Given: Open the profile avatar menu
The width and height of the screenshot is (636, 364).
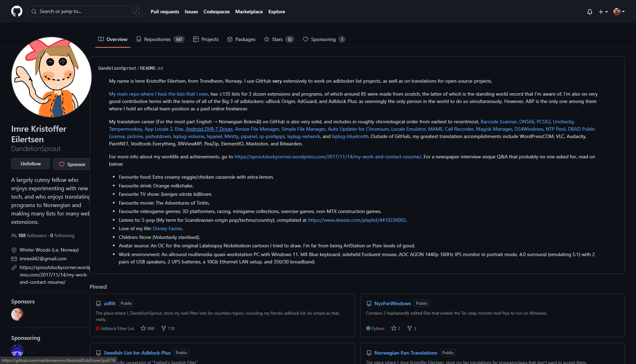Looking at the screenshot, I should [x=618, y=11].
